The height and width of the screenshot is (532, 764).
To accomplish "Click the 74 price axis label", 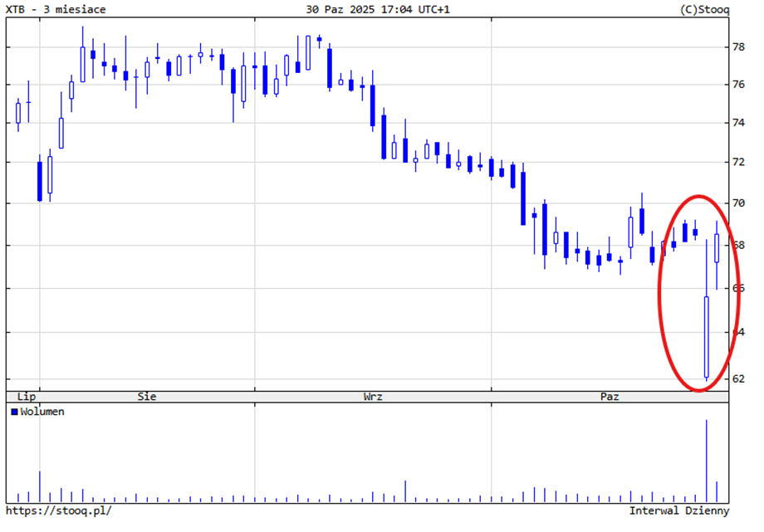I will point(737,123).
